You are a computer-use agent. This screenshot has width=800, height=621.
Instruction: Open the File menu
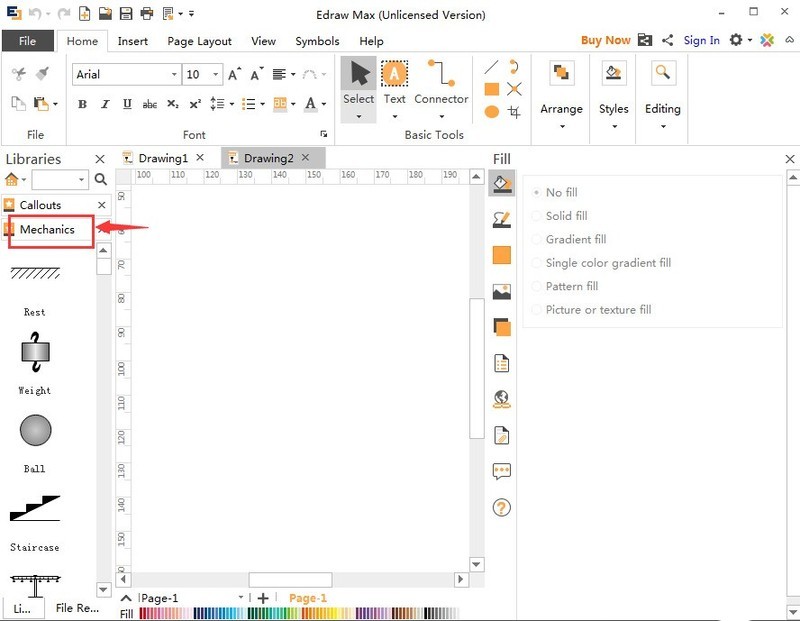coord(28,41)
